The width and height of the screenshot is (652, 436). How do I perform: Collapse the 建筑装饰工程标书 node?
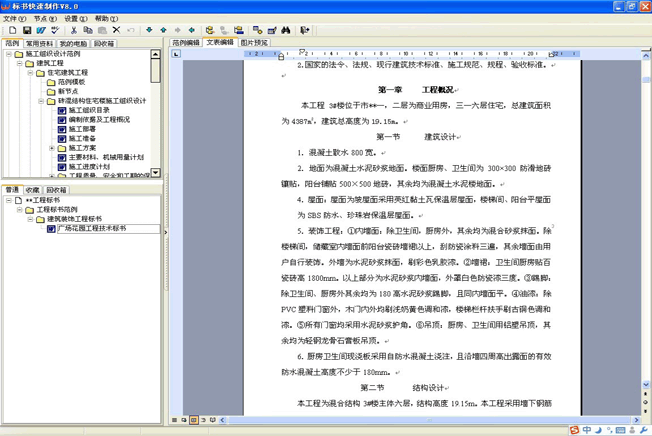(30, 219)
